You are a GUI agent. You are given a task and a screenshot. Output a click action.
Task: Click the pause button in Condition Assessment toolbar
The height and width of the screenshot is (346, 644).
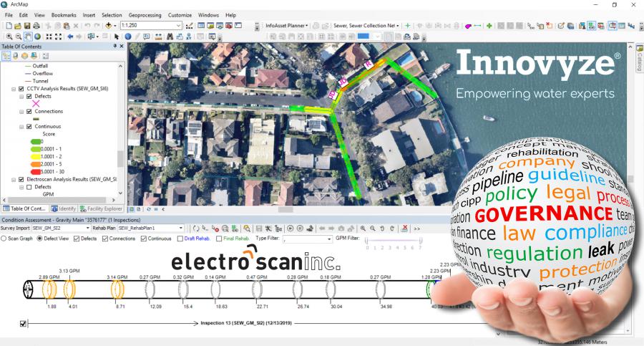[x=300, y=229]
